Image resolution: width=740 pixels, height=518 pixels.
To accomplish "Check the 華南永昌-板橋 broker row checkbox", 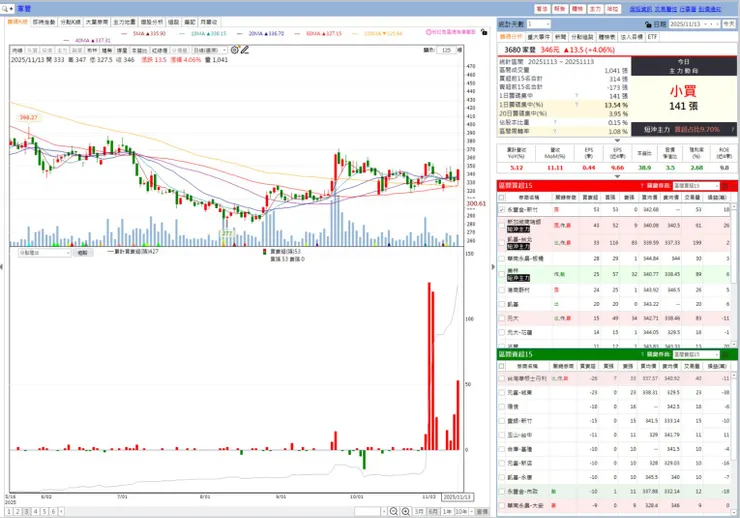I will [502, 259].
